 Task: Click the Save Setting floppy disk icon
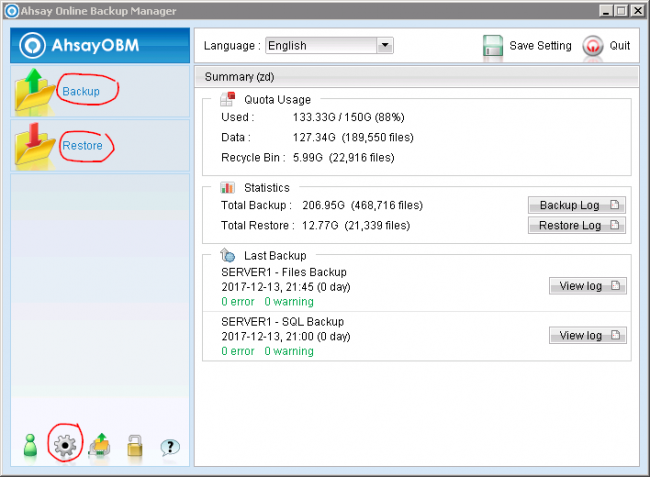[493, 46]
